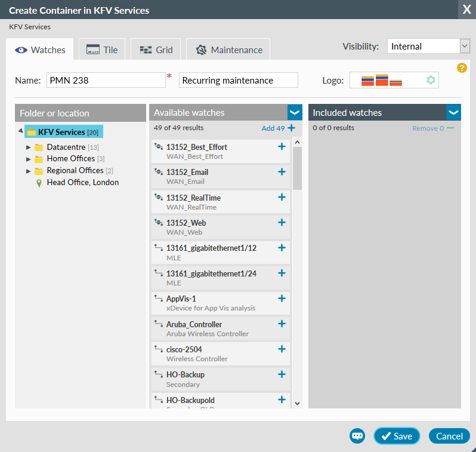476x452 pixels.
Task: Click Add 49 to include all watches
Action: click(278, 128)
